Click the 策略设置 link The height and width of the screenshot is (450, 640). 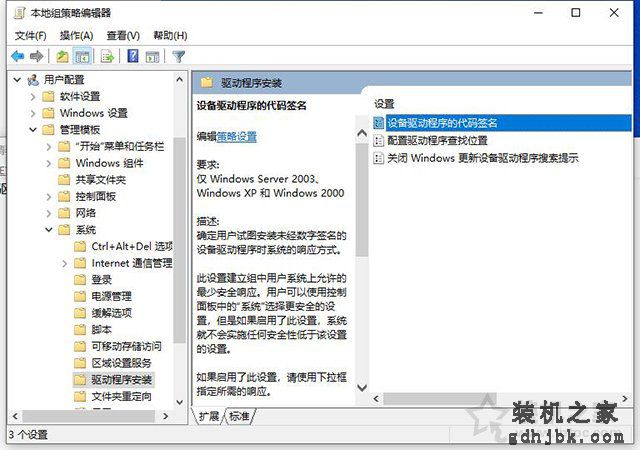tap(237, 136)
